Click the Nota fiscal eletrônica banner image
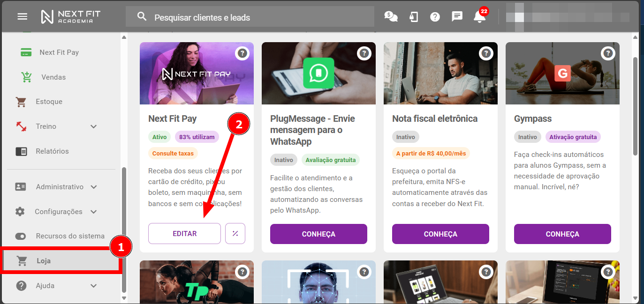The height and width of the screenshot is (304, 644). click(440, 73)
